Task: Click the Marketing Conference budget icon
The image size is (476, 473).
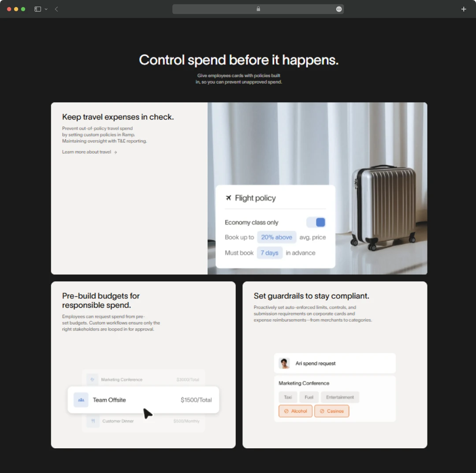Action: 92,380
